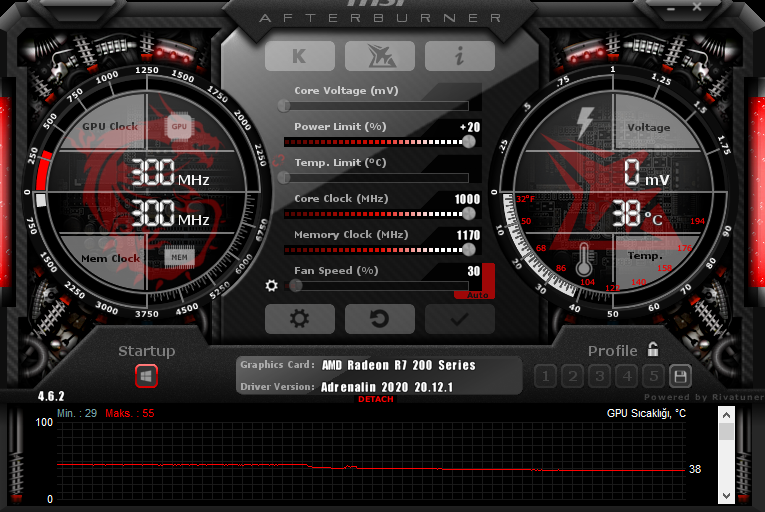Apply settings with the checkmark button
Screen dimensions: 765x512
coord(460,319)
